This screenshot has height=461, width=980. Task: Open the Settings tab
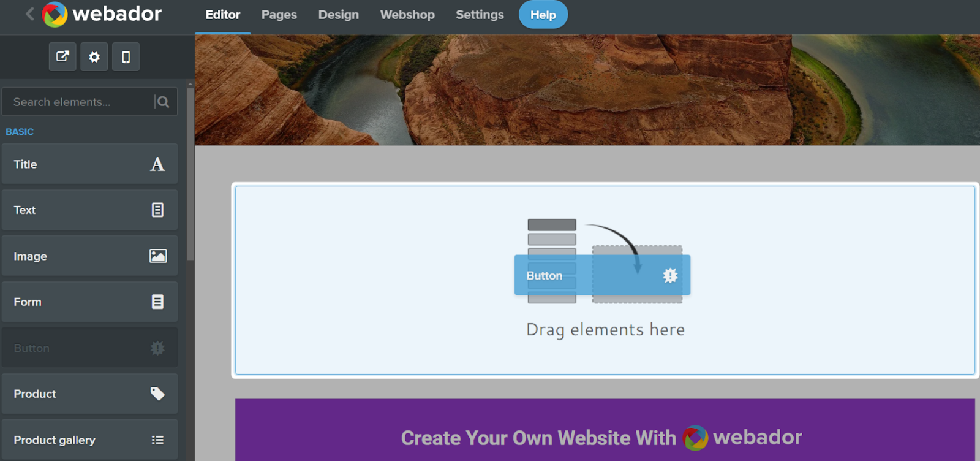480,15
